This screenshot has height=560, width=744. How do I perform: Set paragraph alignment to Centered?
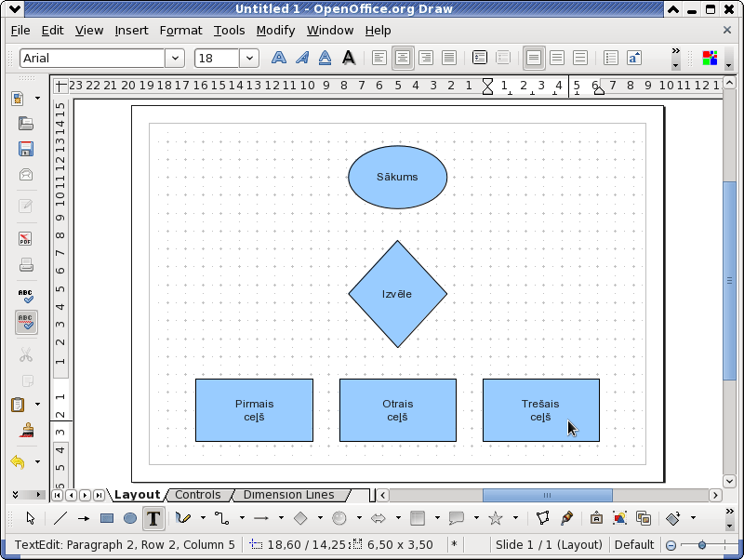(x=403, y=59)
